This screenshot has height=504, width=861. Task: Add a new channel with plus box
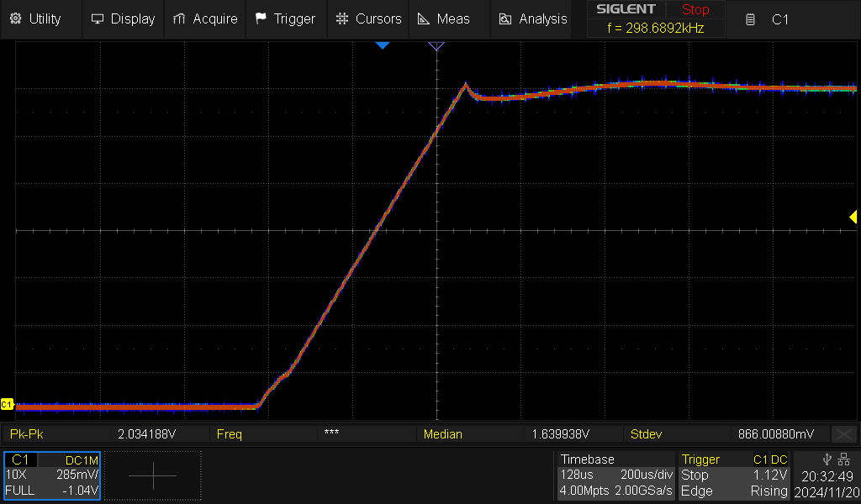coord(153,475)
